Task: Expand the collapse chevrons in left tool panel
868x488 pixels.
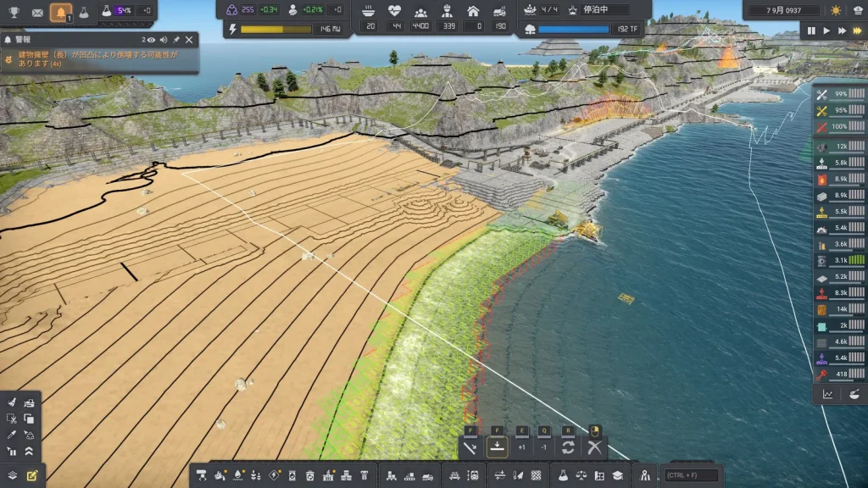Action: (30, 451)
